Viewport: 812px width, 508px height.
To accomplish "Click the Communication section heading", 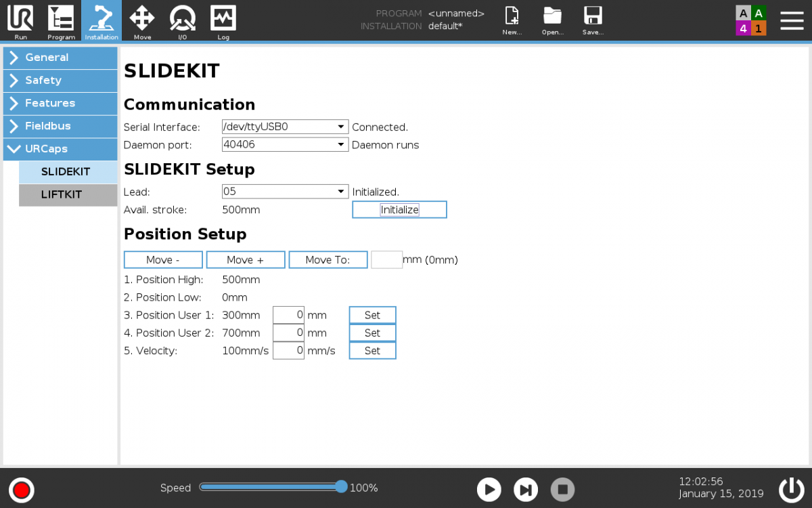I will tap(189, 104).
